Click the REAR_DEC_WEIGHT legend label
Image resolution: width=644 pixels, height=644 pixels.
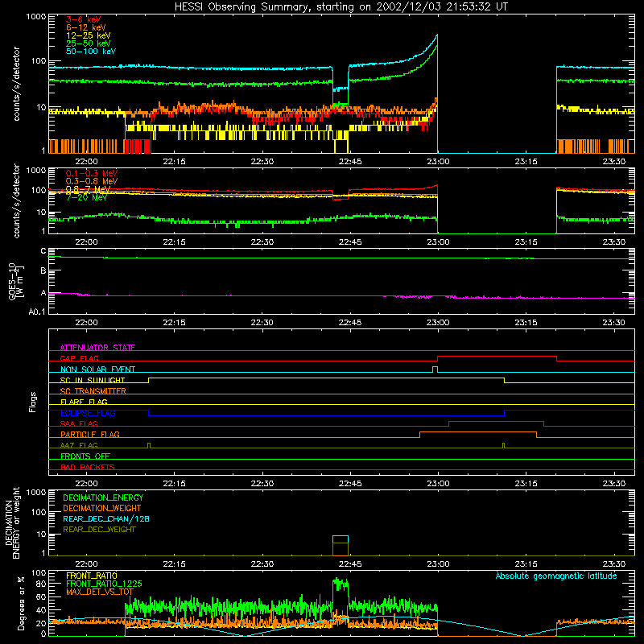point(99,530)
